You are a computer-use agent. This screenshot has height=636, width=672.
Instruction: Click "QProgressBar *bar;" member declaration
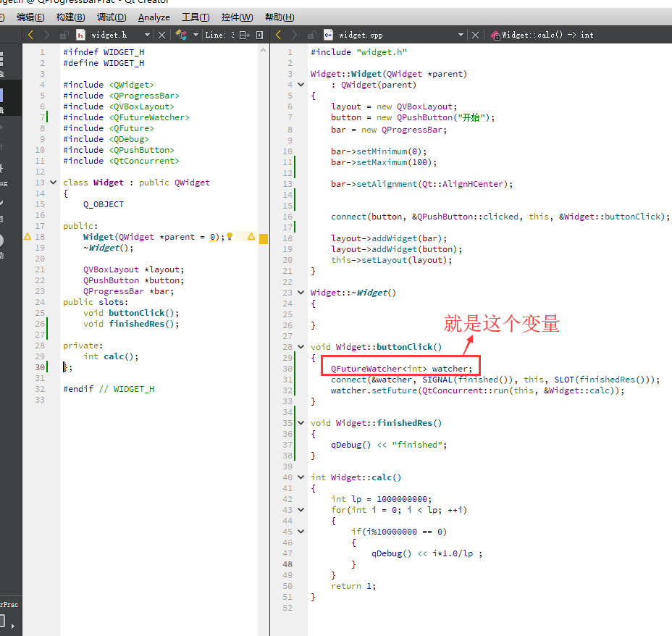(129, 291)
